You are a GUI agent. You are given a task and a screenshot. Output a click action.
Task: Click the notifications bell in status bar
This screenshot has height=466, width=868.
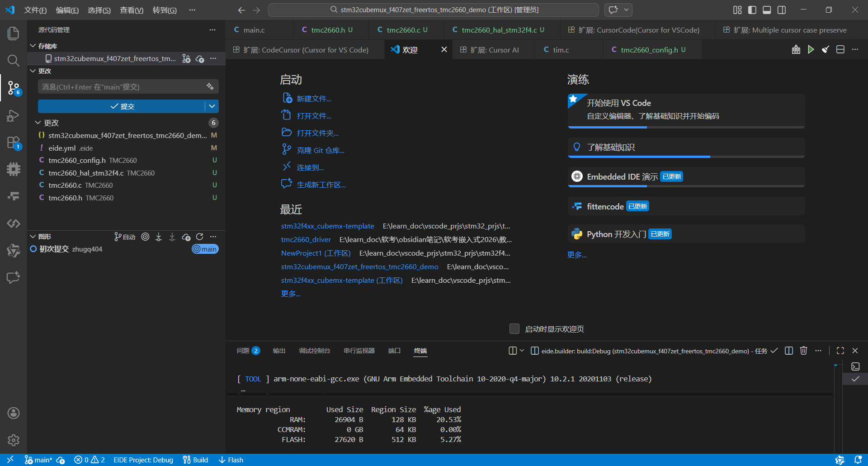[858, 460]
